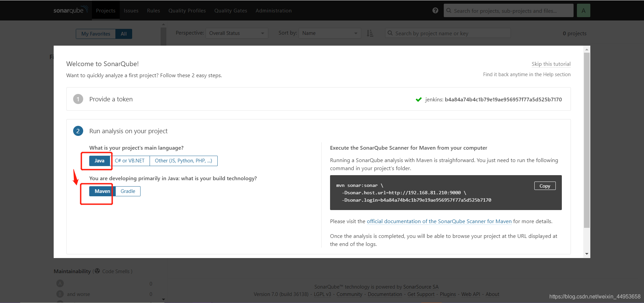The width and height of the screenshot is (644, 303).
Task: Click the dialog scrollbar up arrow
Action: [587, 49]
